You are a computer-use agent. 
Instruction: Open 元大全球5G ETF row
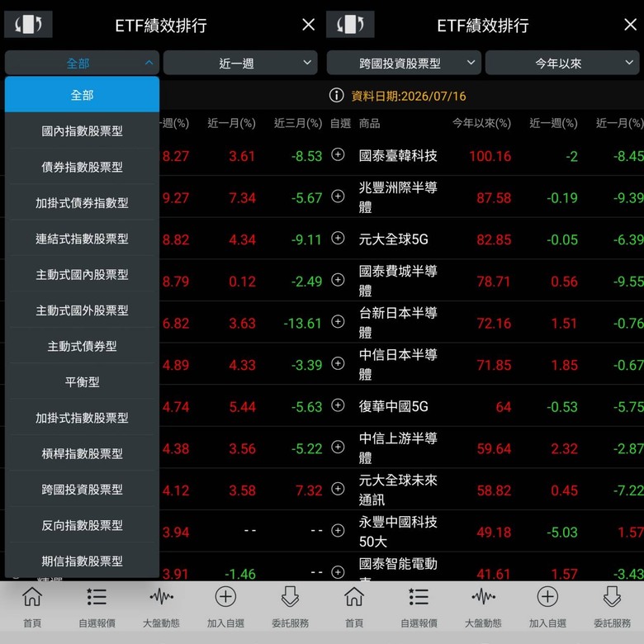point(485,239)
